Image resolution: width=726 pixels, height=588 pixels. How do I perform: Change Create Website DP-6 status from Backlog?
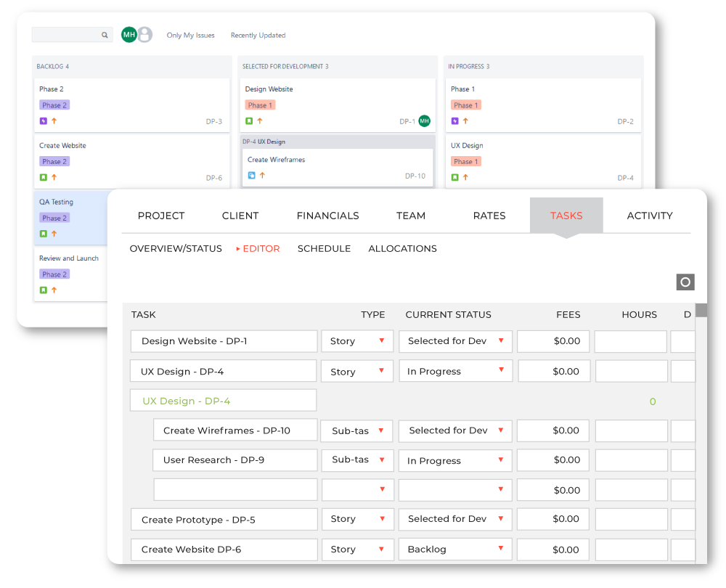tap(455, 550)
